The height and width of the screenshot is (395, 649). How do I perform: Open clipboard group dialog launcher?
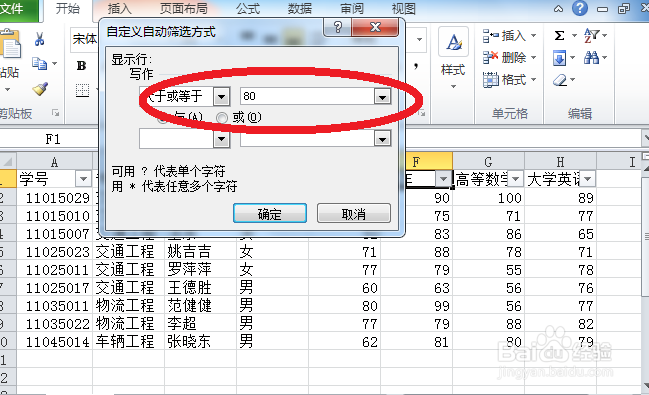pyautogui.click(x=55, y=113)
